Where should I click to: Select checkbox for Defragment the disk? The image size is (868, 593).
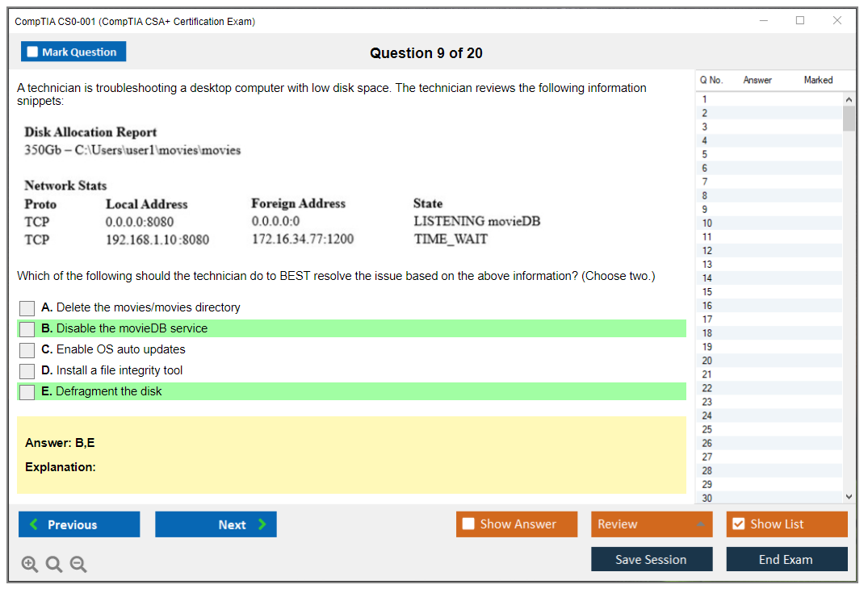[27, 392]
